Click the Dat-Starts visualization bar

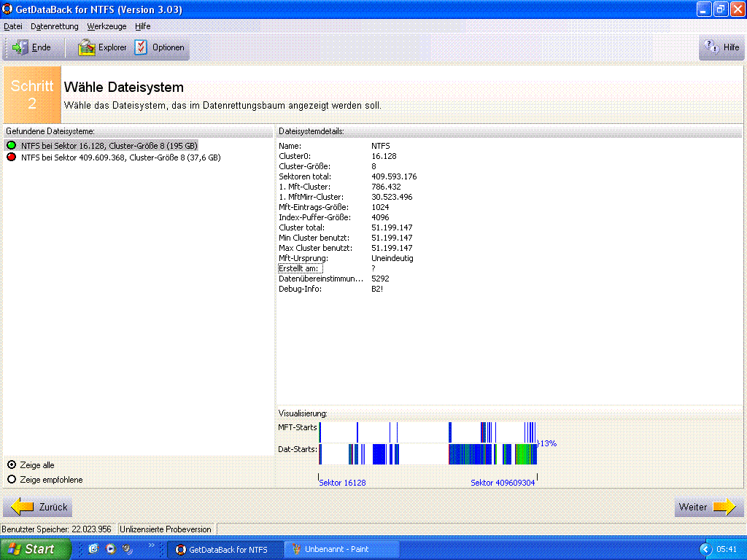click(427, 454)
